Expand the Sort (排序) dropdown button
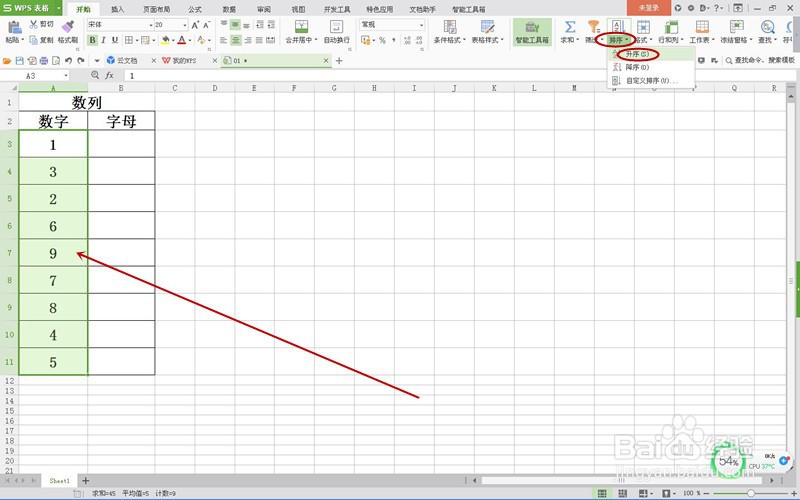This screenshot has width=800, height=500. click(x=618, y=40)
